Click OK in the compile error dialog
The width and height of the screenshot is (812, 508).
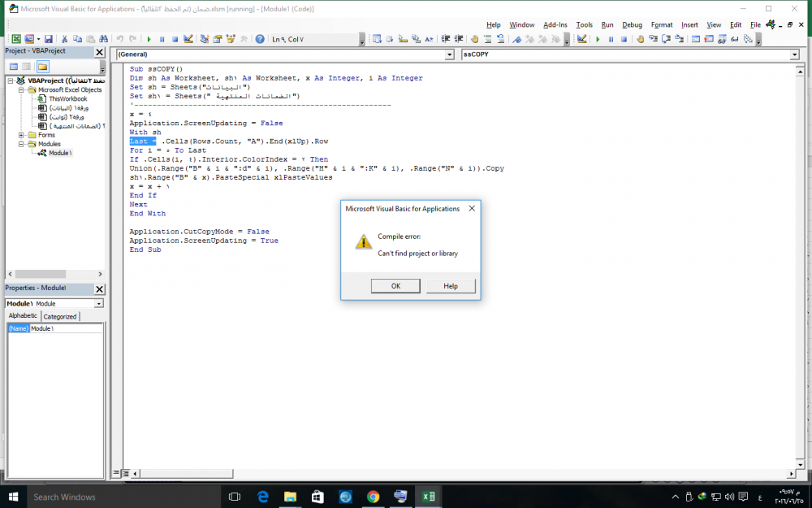click(395, 286)
